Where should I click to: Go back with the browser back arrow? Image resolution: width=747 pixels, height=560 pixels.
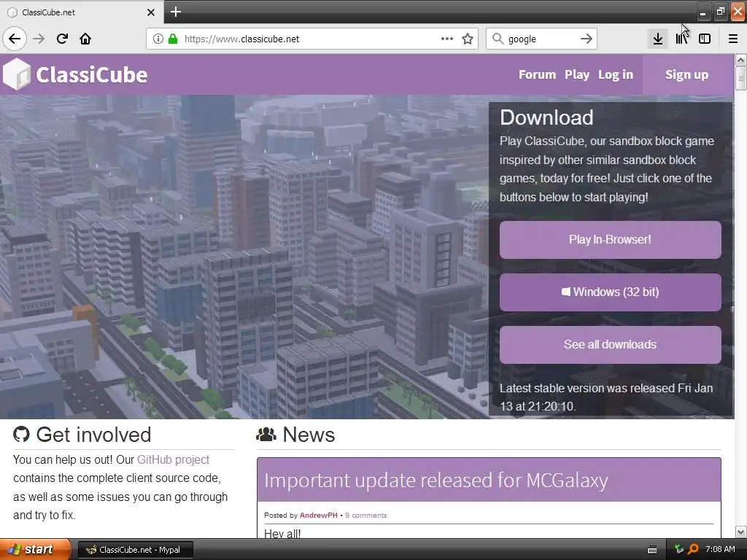pyautogui.click(x=15, y=39)
